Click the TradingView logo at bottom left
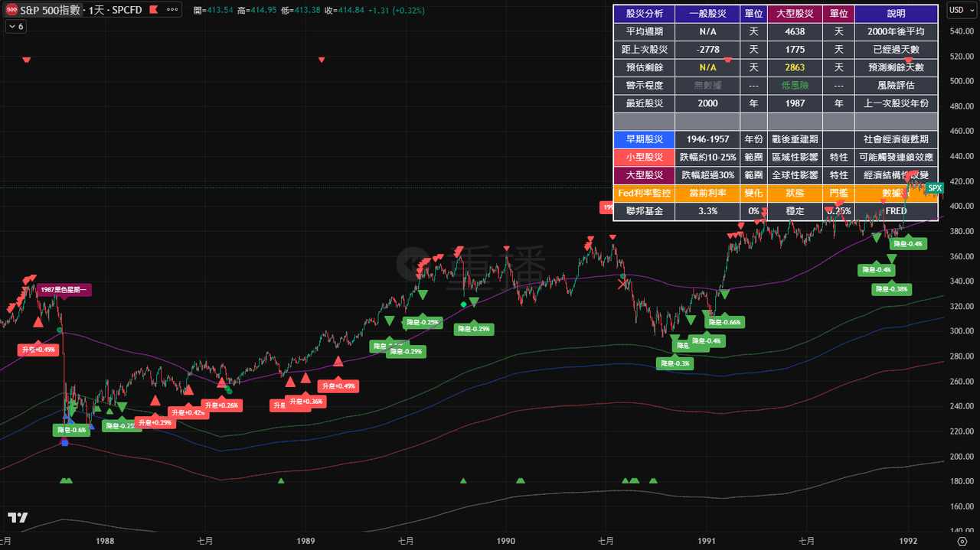Screen dimensions: 980x550 tap(19, 518)
